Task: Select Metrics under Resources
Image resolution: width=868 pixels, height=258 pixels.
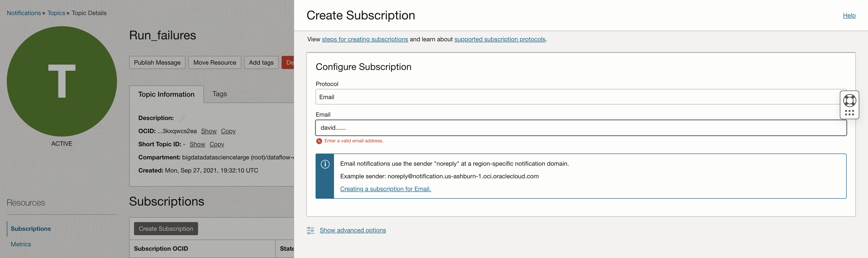Action: click(21, 244)
